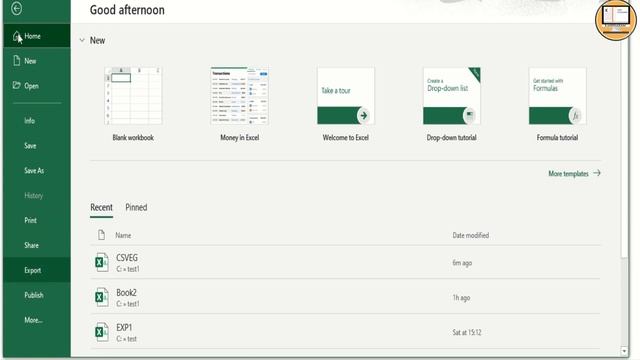Click the Excel file icon beside CSVEG
Viewport: 640px width, 360px height.
coord(102,262)
